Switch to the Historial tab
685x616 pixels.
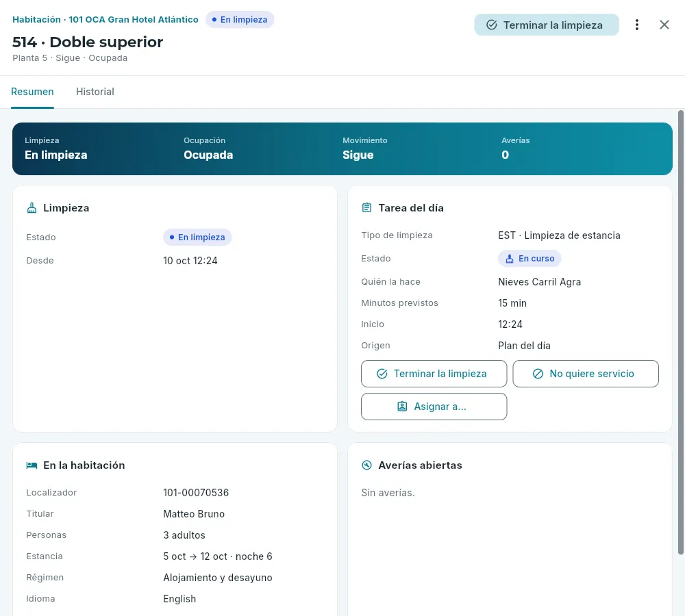[x=95, y=92]
